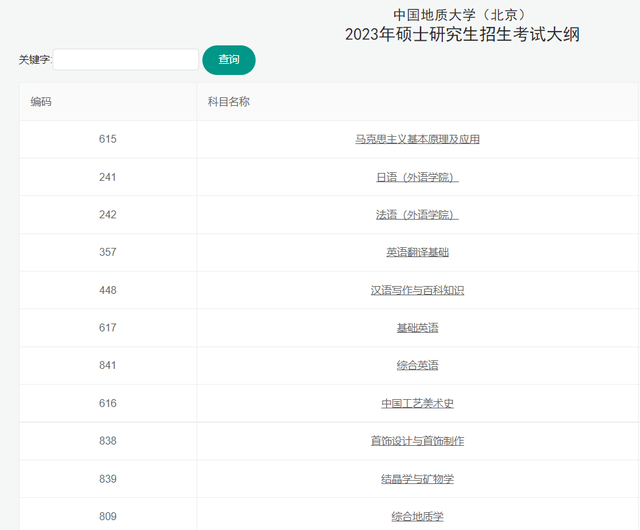Select code cell 448
The width and height of the screenshot is (640, 530).
click(x=108, y=290)
